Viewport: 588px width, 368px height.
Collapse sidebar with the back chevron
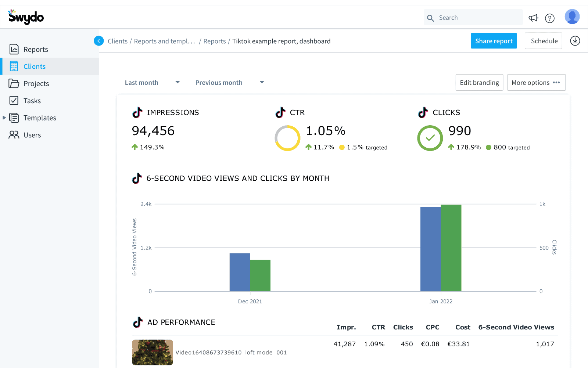click(x=99, y=41)
